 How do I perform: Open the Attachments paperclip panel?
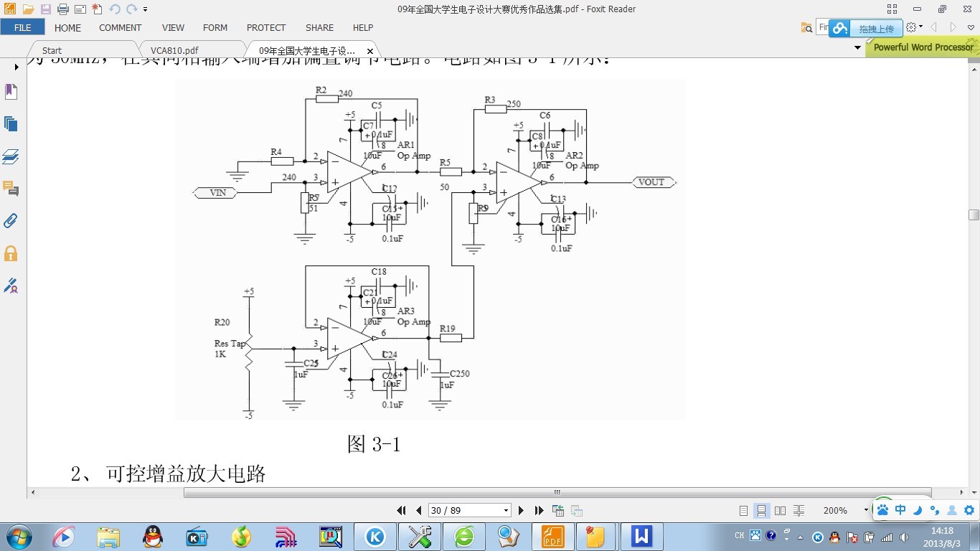coord(11,220)
